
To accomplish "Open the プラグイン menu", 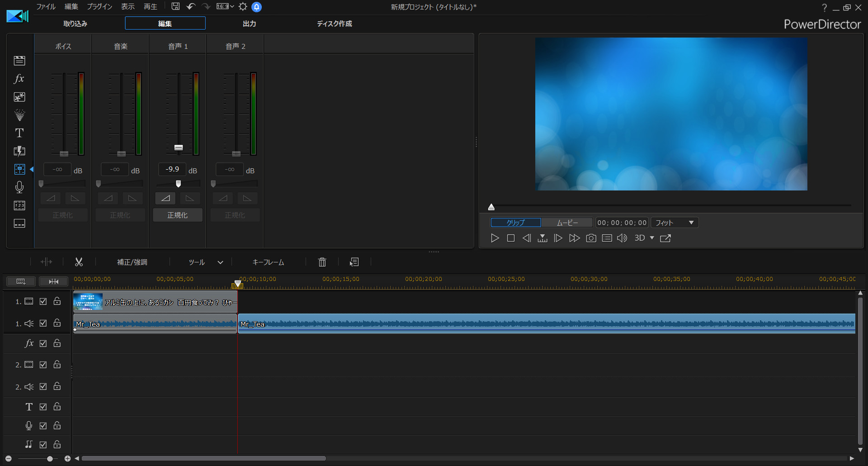I will point(99,7).
